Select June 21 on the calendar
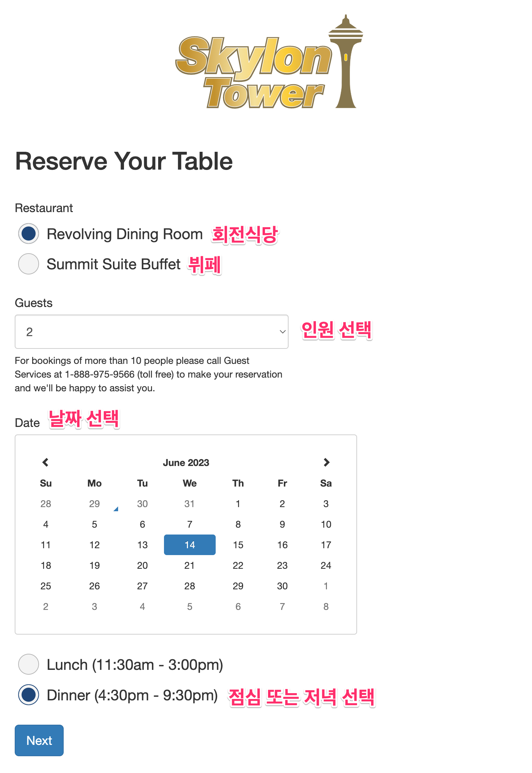Screen dimensions: 532x773 [x=189, y=565]
